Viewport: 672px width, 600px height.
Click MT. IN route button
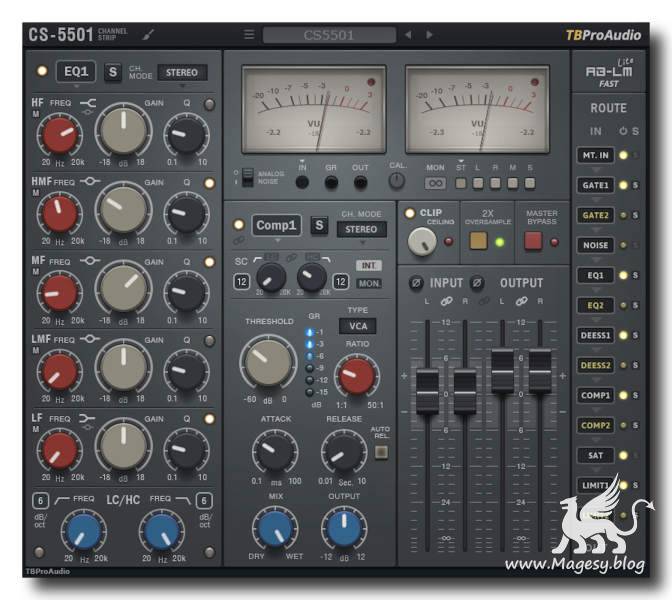coord(595,155)
